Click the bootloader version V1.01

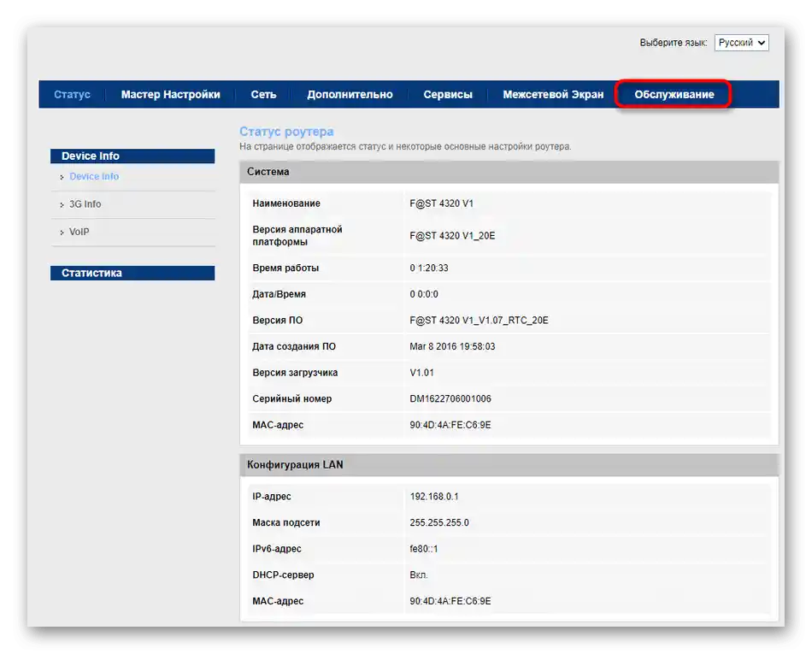421,373
